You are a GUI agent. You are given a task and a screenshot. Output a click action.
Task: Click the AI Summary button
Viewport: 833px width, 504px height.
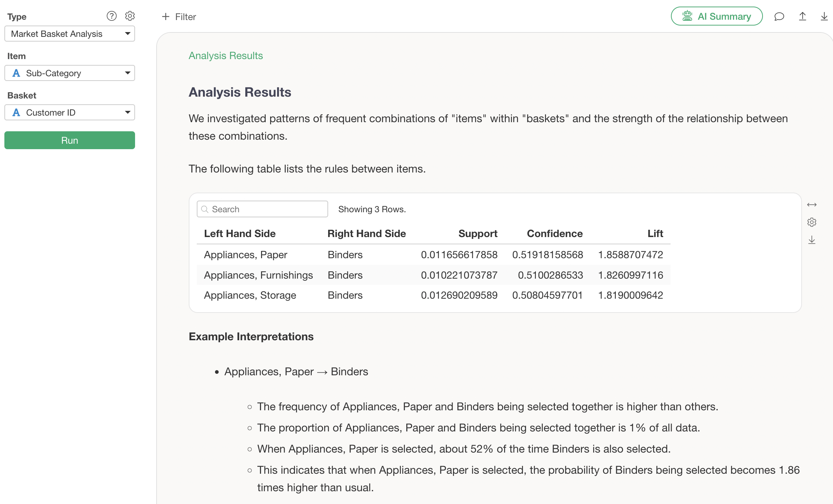(x=717, y=16)
